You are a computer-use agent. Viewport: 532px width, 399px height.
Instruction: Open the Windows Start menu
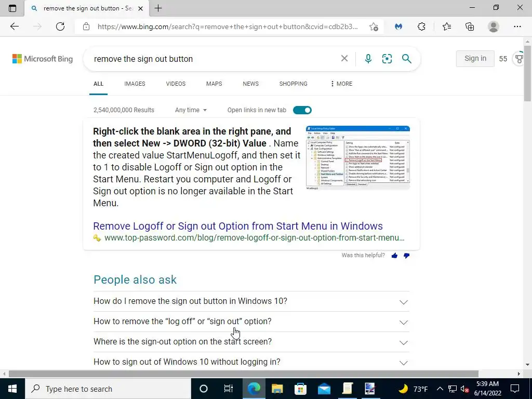(12, 389)
